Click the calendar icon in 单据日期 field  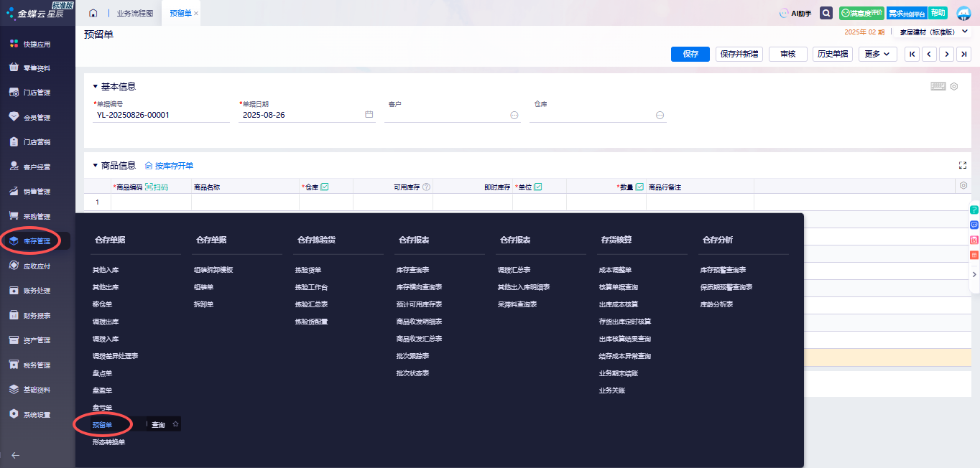point(369,115)
